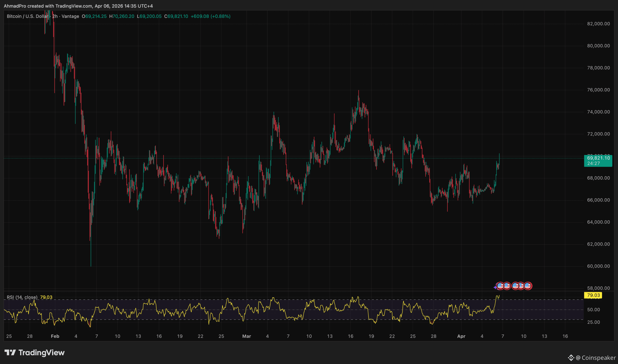Click the High value H70,260.20
The width and height of the screenshot is (618, 364).
[x=122, y=16]
